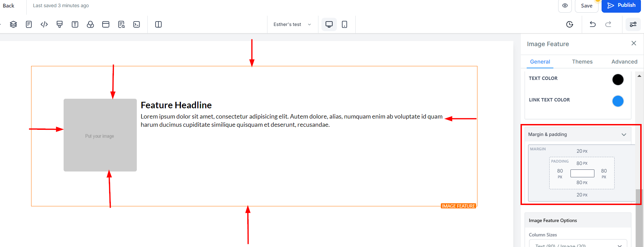Click the Save button
Image resolution: width=644 pixels, height=247 pixels.
coord(587,5)
